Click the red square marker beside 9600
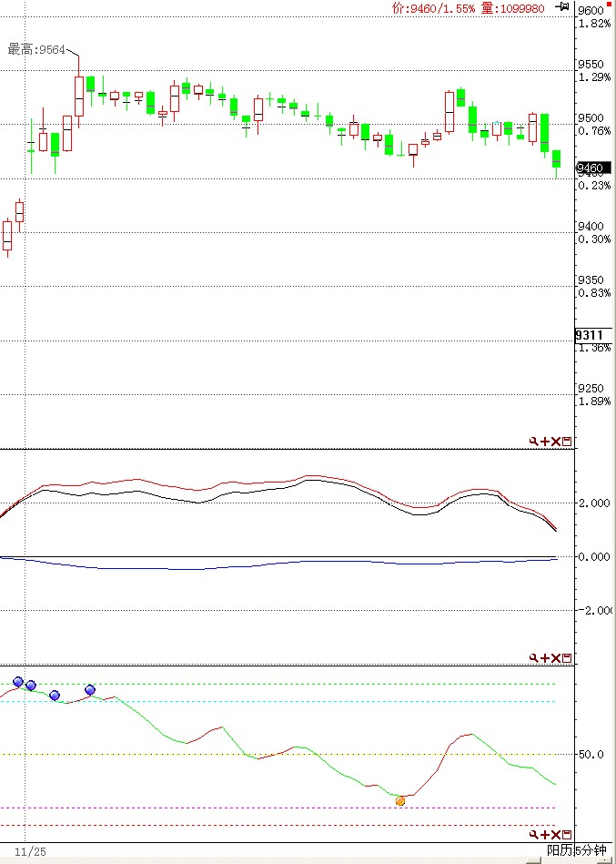Viewport: 616px width, 864px height. pyautogui.click(x=609, y=5)
